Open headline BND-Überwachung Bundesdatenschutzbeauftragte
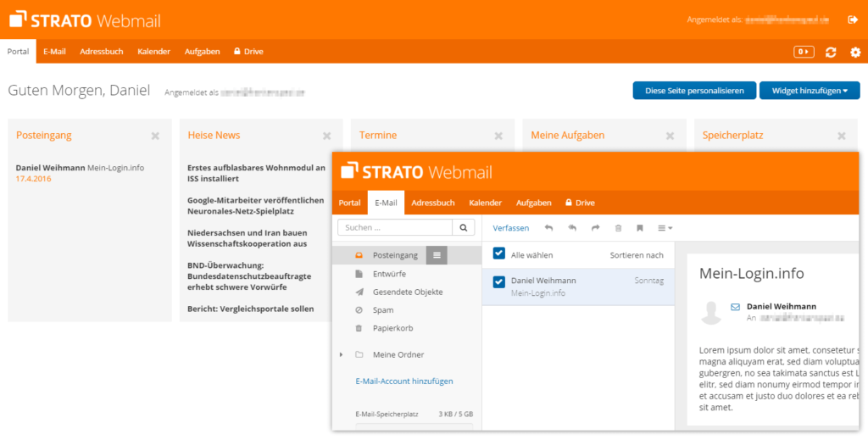 tap(249, 276)
